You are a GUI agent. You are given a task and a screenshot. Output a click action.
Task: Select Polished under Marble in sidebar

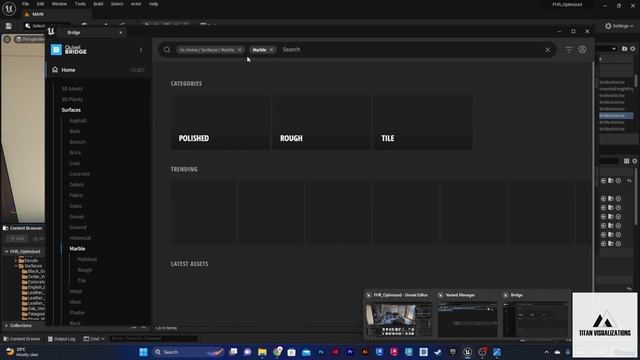87,259
